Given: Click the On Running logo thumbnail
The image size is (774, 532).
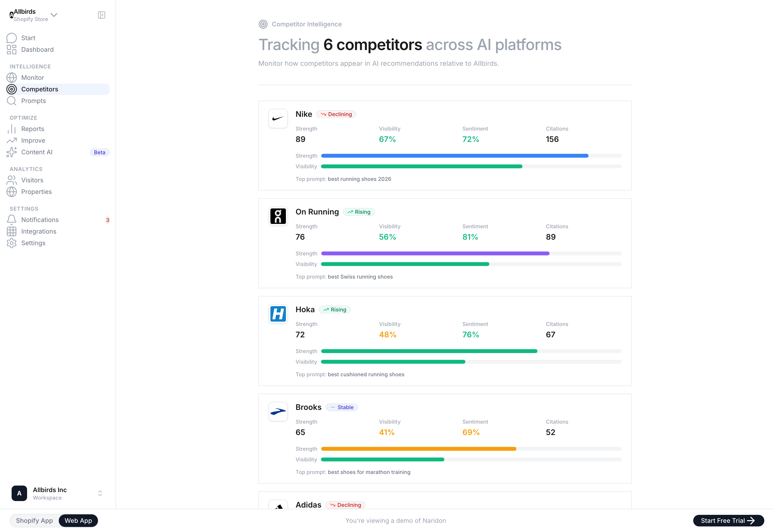Looking at the screenshot, I should click(278, 216).
